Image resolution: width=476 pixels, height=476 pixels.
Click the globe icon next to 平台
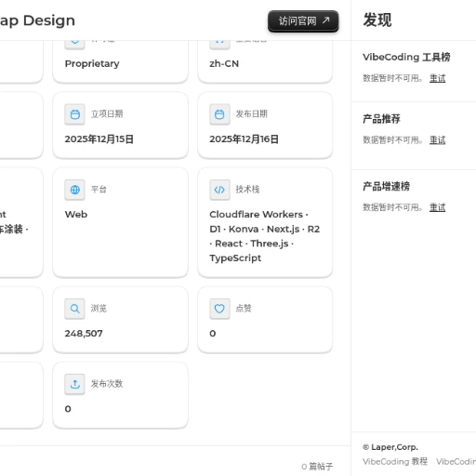pos(74,190)
